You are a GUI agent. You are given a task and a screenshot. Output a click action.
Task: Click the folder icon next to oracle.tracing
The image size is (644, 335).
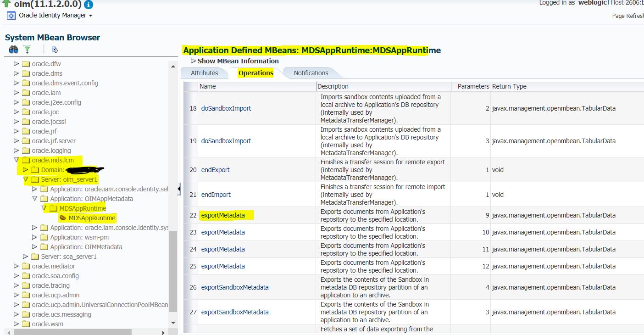click(26, 285)
